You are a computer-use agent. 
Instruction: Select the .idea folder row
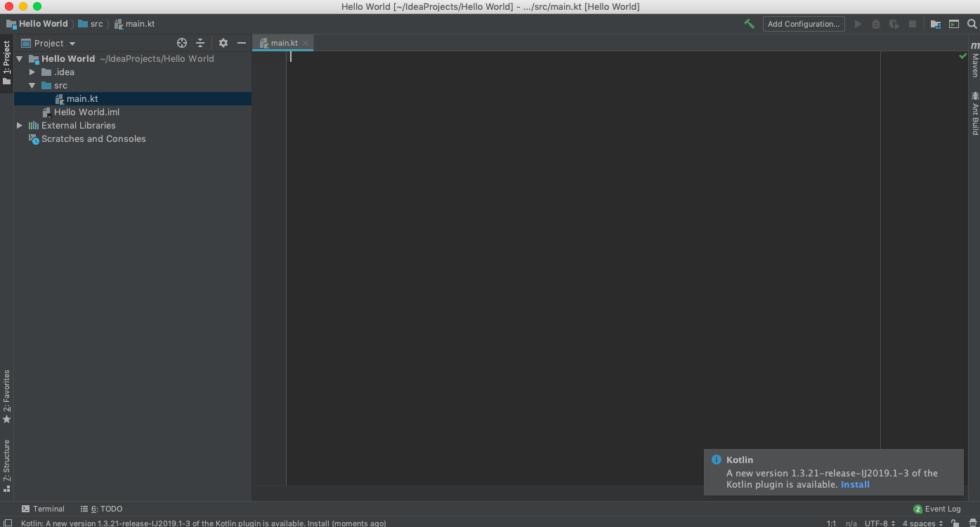(x=133, y=72)
